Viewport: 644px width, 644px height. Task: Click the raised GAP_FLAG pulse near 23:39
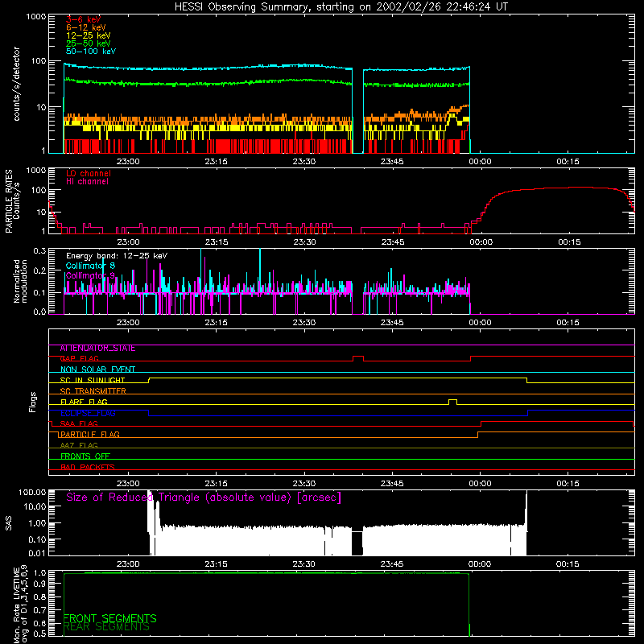tap(358, 358)
